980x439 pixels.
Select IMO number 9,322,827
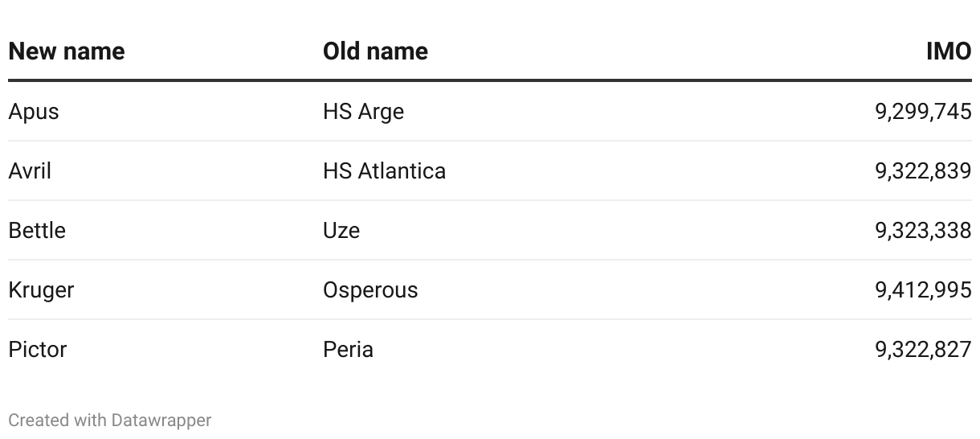(923, 350)
